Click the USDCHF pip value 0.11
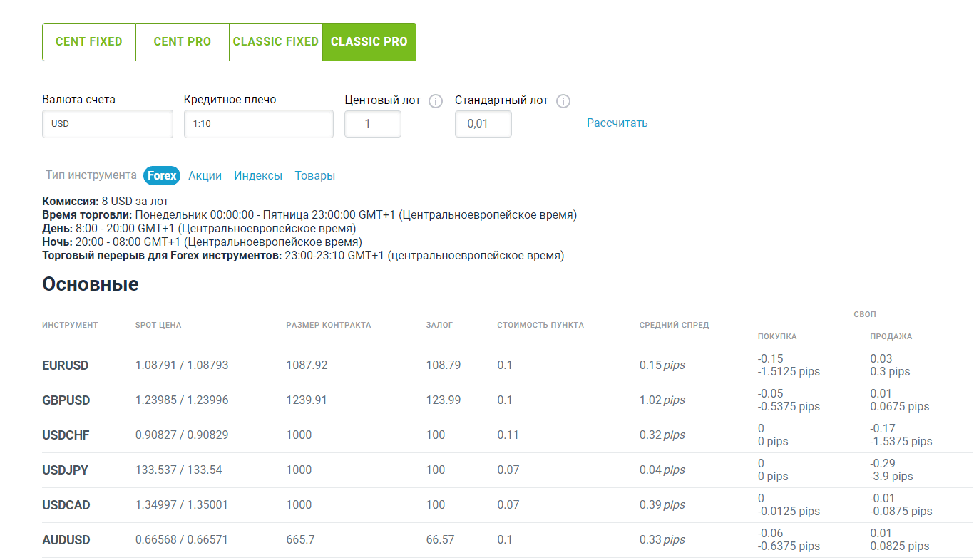Viewport: 974px width, 560px height. [x=508, y=435]
